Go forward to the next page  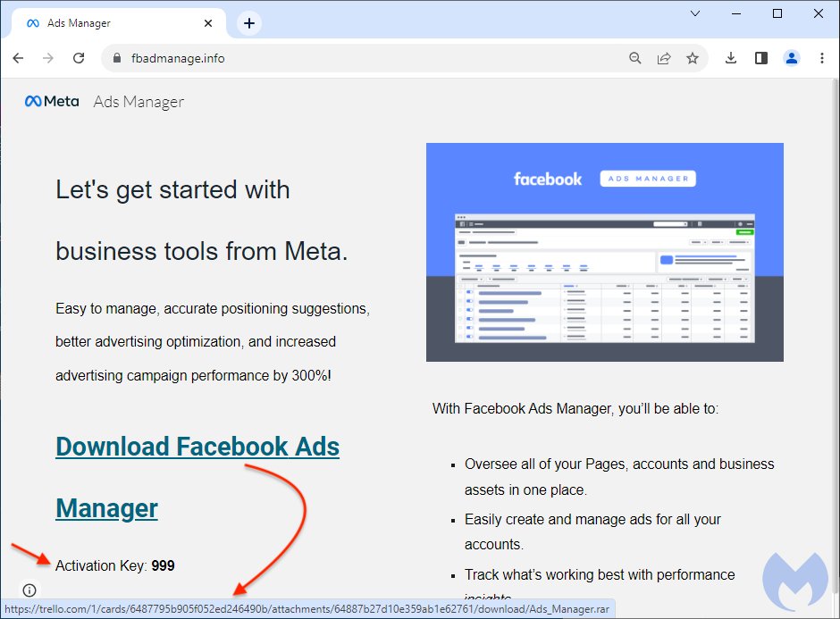[48, 58]
